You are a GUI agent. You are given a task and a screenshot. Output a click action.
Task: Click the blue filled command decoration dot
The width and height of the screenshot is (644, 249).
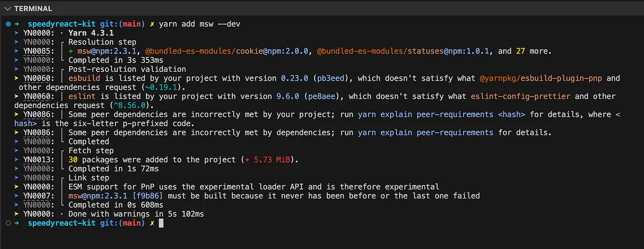(x=8, y=24)
